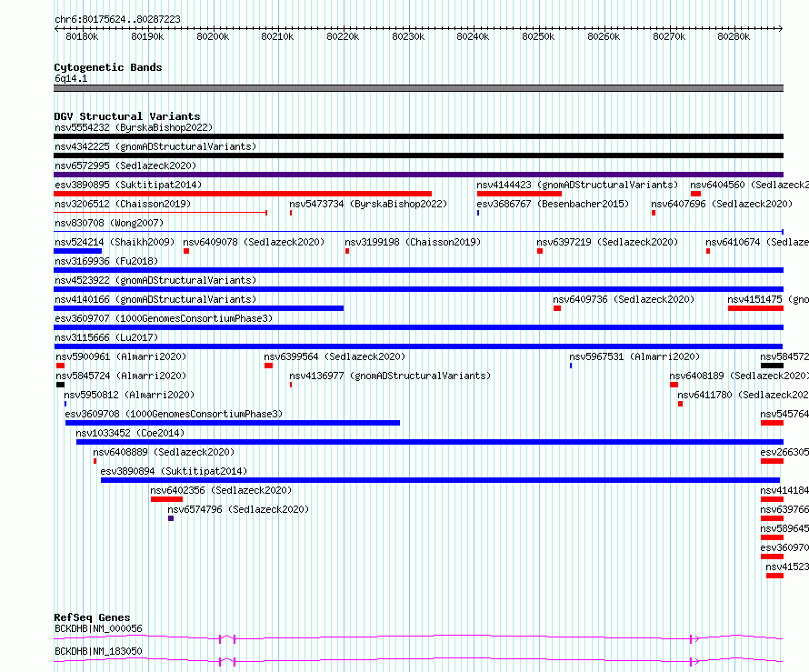
Task: Click the nsv5845724 (Almarri2020) label
Action: coord(121,376)
